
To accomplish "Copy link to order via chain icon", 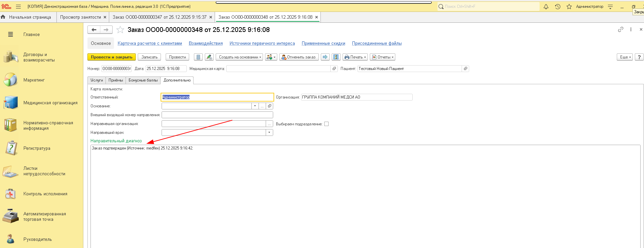I will tap(621, 30).
